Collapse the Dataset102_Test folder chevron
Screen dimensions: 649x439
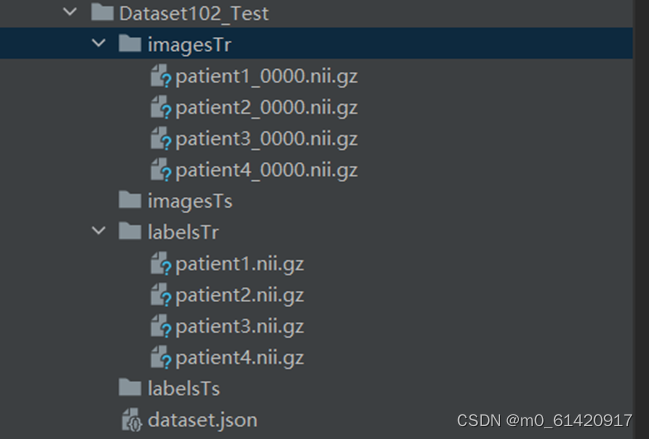(70, 12)
